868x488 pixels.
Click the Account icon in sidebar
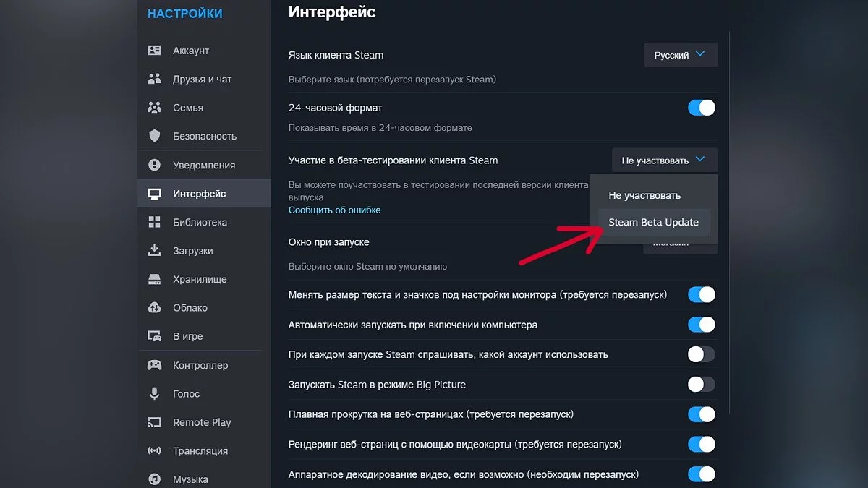click(154, 51)
